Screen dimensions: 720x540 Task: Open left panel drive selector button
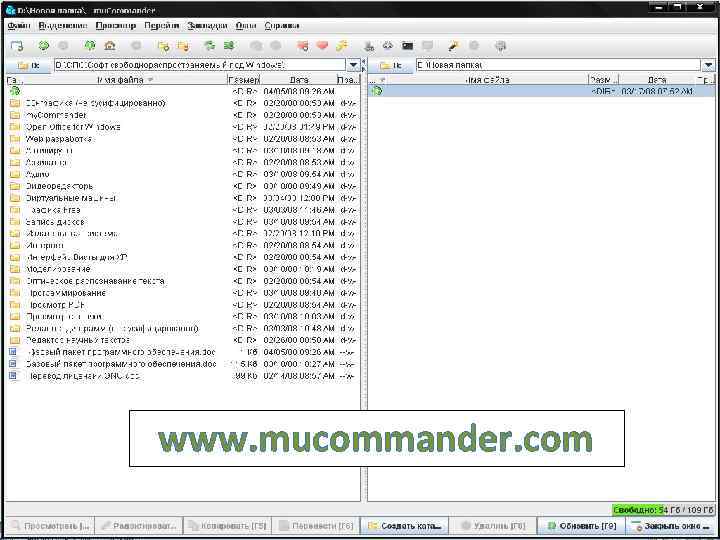coord(28,65)
